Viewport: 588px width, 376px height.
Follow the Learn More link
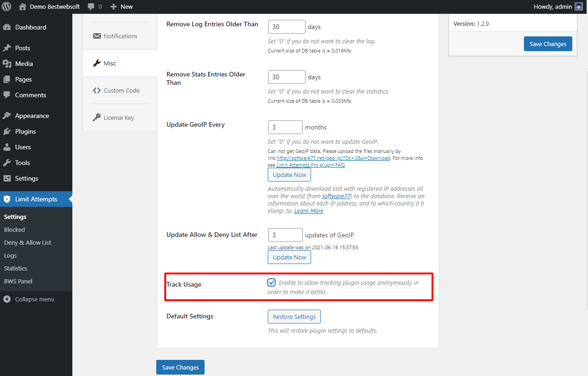pos(309,211)
